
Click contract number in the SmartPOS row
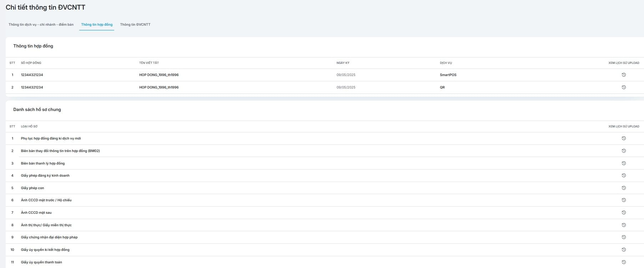click(x=32, y=75)
